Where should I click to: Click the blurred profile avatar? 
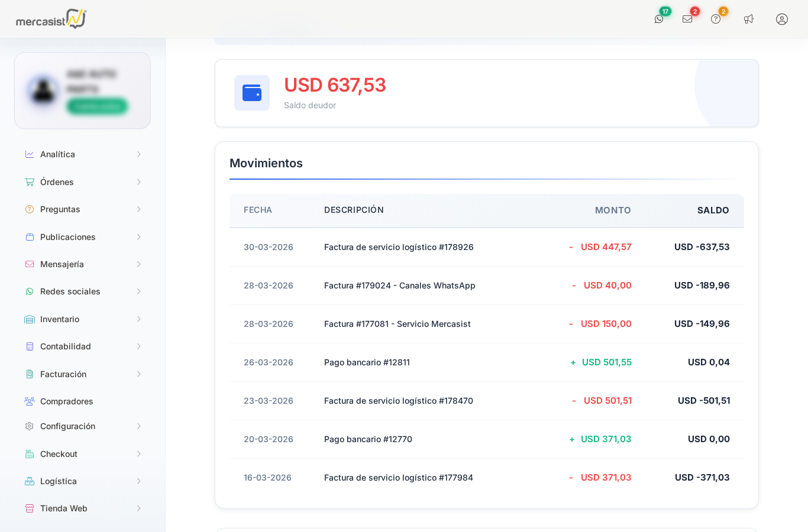tap(43, 90)
